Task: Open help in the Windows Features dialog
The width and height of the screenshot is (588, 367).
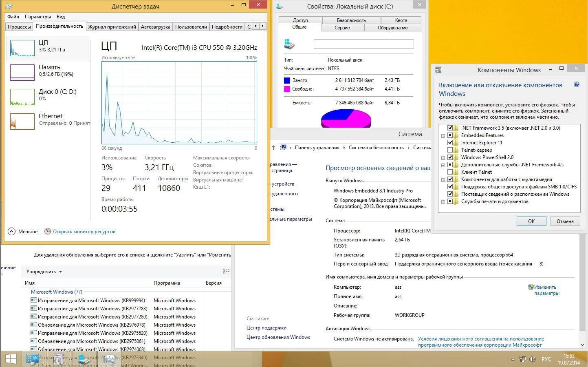Action: [577, 85]
